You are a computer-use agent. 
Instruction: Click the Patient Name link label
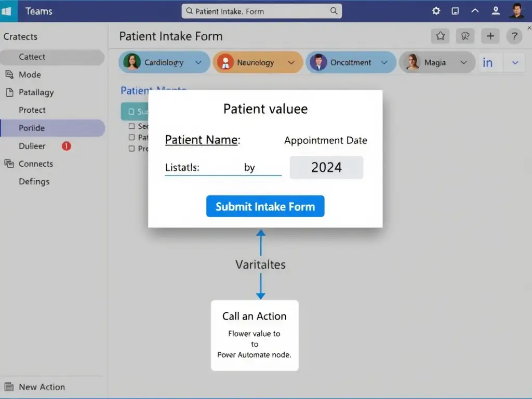(203, 140)
